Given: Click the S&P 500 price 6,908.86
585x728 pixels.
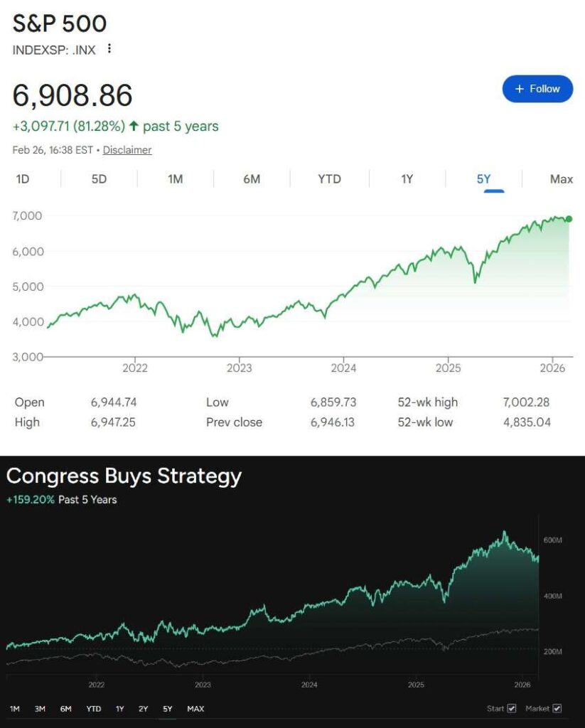Looking at the screenshot, I should click(73, 96).
